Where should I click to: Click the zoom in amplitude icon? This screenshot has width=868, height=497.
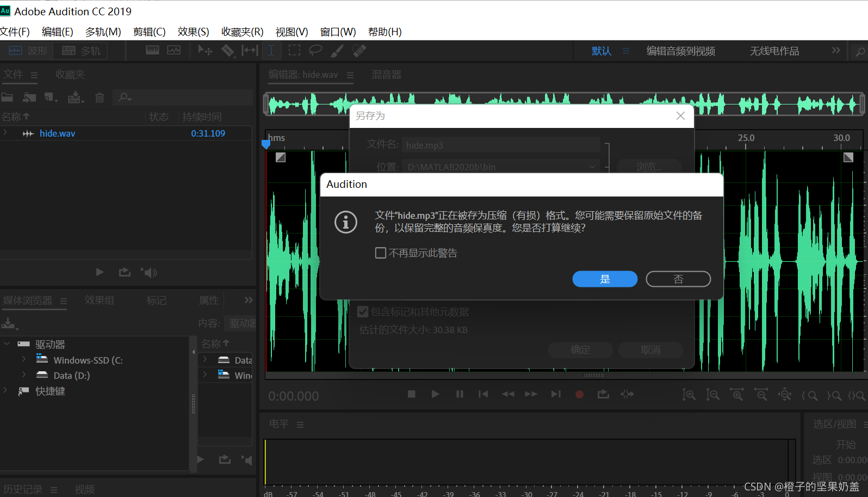689,395
